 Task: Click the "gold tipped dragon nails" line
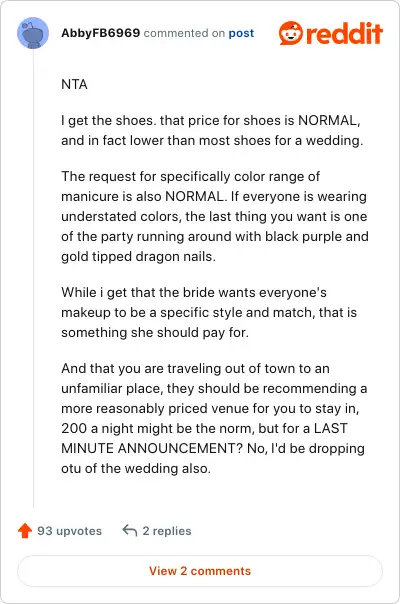pyautogui.click(x=138, y=257)
